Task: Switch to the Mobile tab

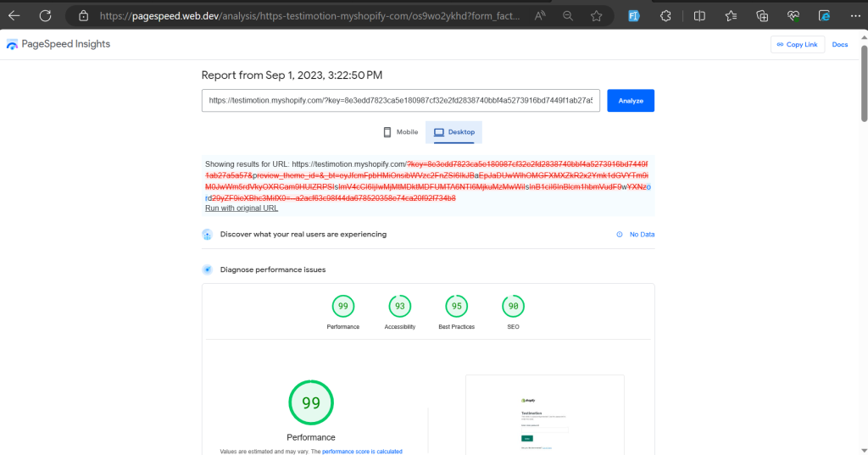Action: click(x=401, y=132)
